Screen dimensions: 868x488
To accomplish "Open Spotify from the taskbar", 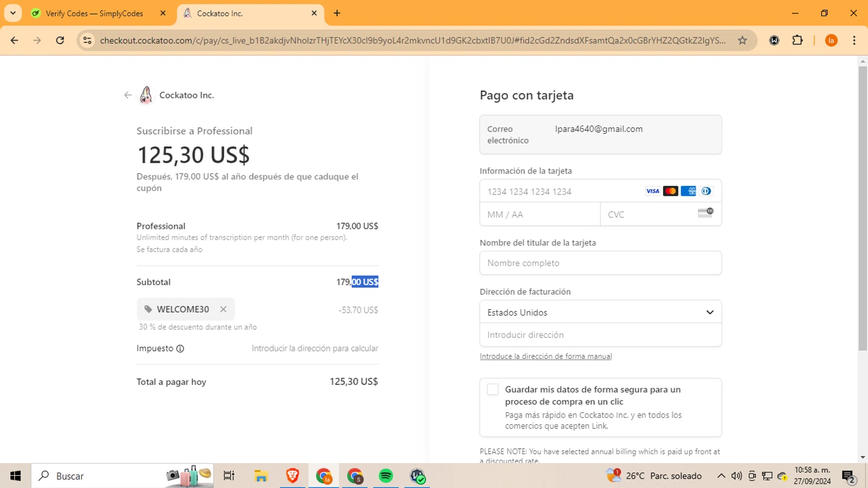I will [x=386, y=476].
